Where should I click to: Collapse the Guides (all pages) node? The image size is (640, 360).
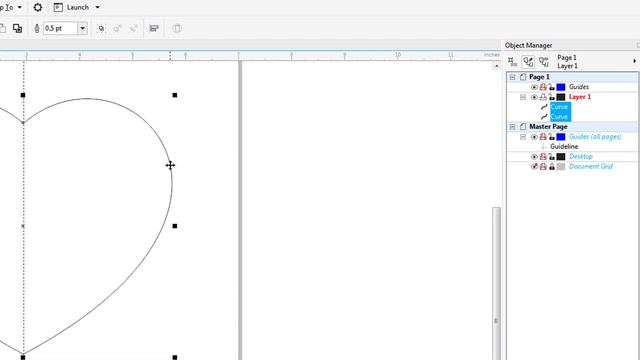(523, 137)
